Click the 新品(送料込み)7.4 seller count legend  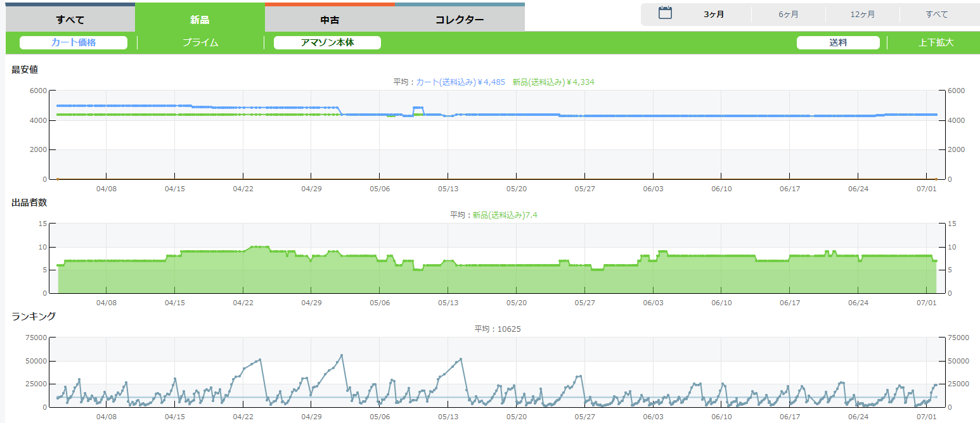point(505,215)
